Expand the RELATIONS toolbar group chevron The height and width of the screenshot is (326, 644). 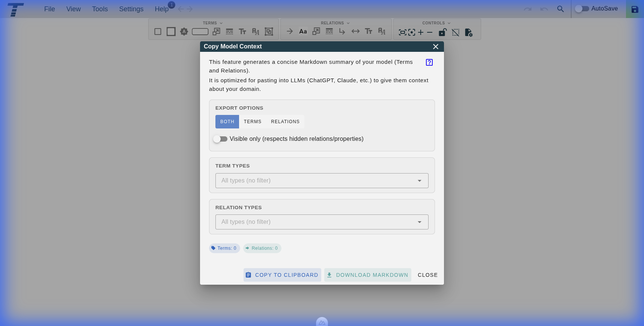click(x=348, y=23)
